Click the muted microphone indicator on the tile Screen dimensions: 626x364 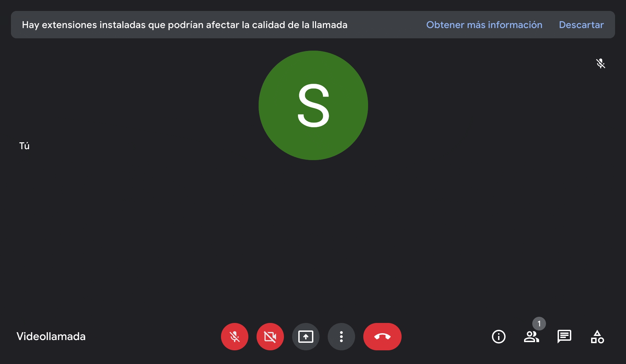pyautogui.click(x=601, y=63)
